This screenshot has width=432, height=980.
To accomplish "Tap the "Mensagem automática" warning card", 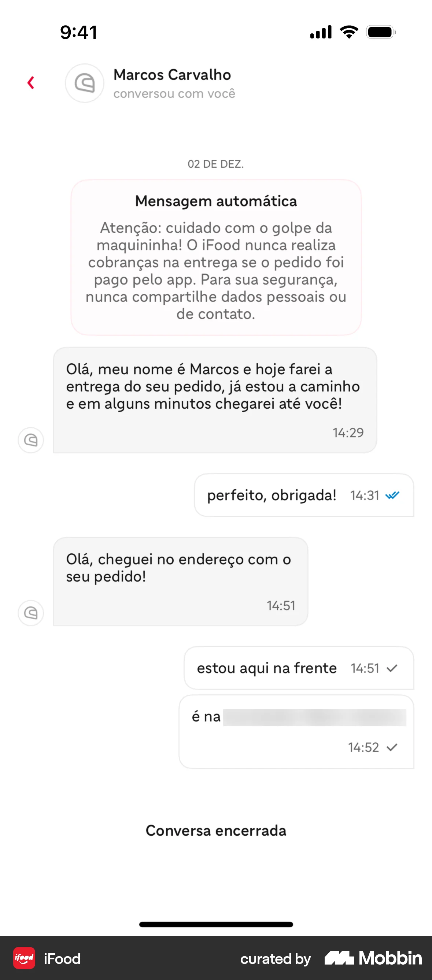I will point(216,257).
